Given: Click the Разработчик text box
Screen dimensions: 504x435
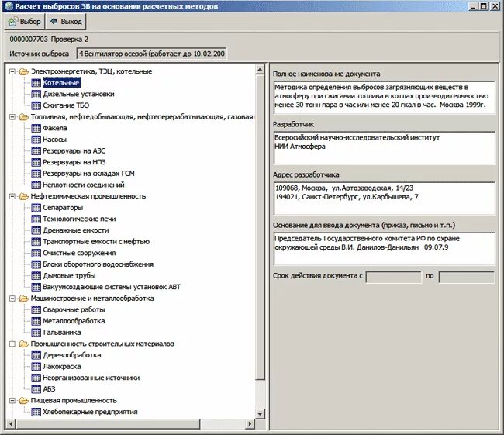Looking at the screenshot, I should point(384,147).
